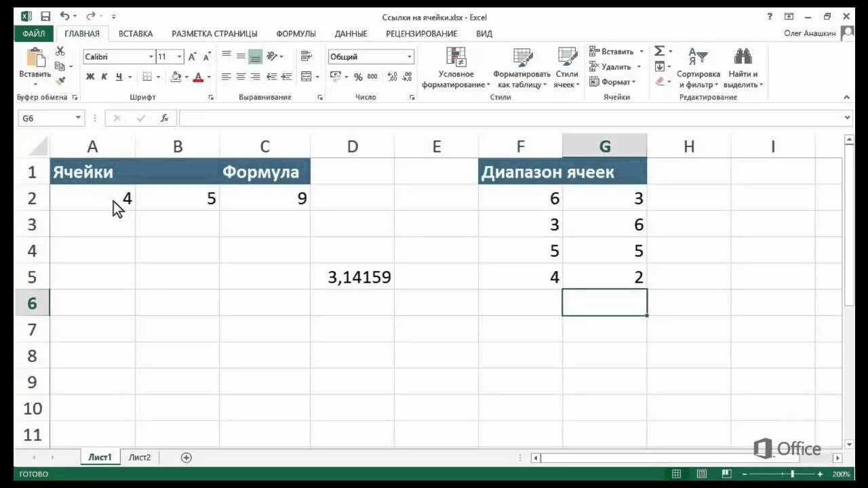Open the Calibri font name dropdown
868x488 pixels.
(x=151, y=57)
